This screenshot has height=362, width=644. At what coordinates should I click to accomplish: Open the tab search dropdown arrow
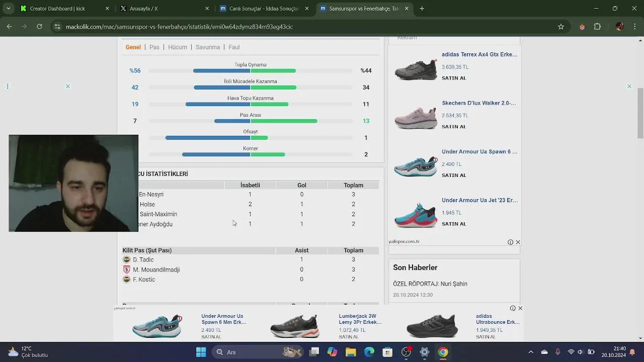[x=8, y=9]
